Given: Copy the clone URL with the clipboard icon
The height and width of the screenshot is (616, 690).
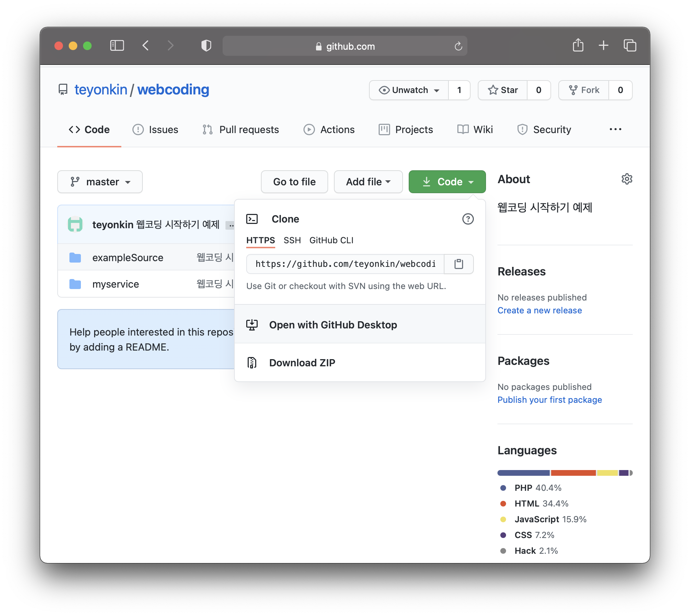Looking at the screenshot, I should click(459, 264).
